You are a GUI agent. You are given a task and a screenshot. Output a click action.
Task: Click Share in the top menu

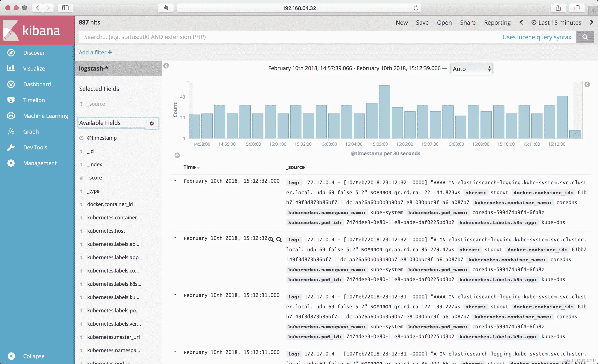click(x=468, y=23)
